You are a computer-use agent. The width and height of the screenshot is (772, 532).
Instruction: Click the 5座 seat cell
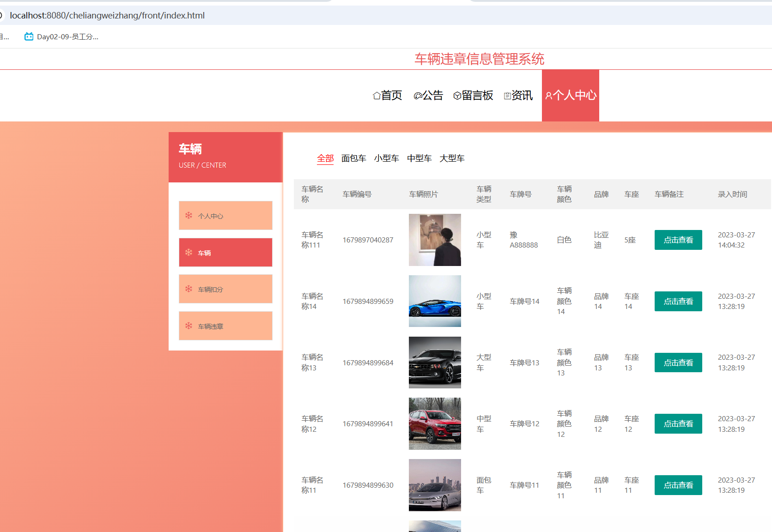point(630,240)
